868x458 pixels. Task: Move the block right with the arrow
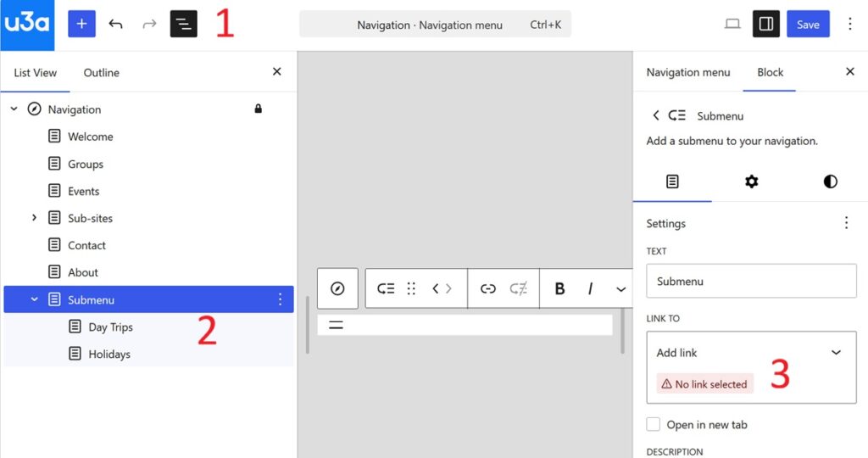pyautogui.click(x=448, y=288)
